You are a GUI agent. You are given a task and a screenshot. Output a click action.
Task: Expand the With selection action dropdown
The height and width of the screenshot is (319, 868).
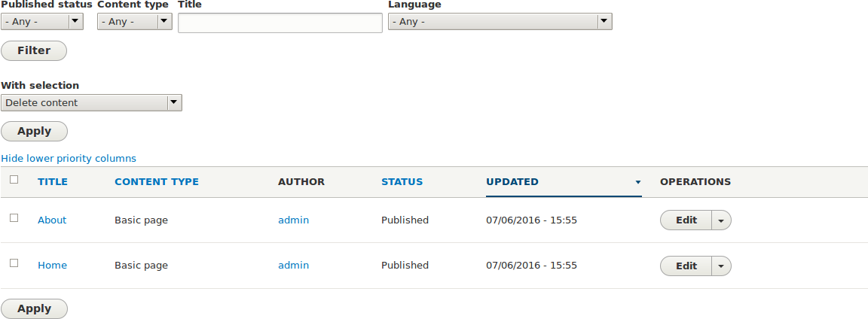pyautogui.click(x=91, y=102)
